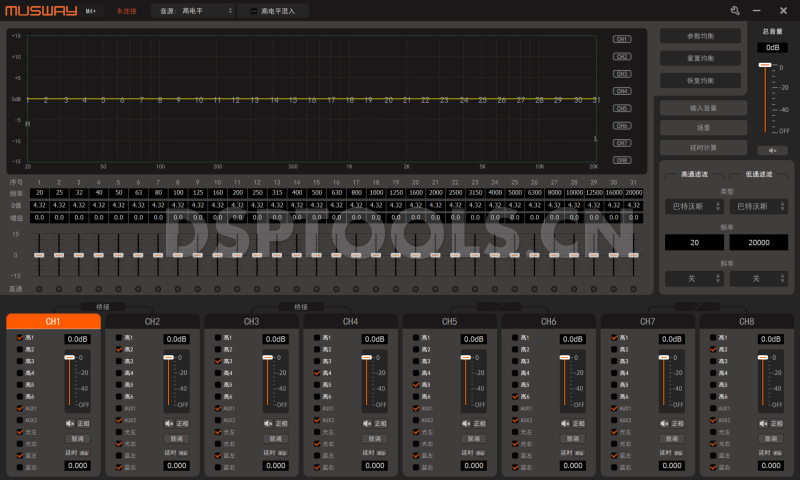Mute CH3 with its speaker icon
This screenshot has height=480, width=800.
point(269,423)
